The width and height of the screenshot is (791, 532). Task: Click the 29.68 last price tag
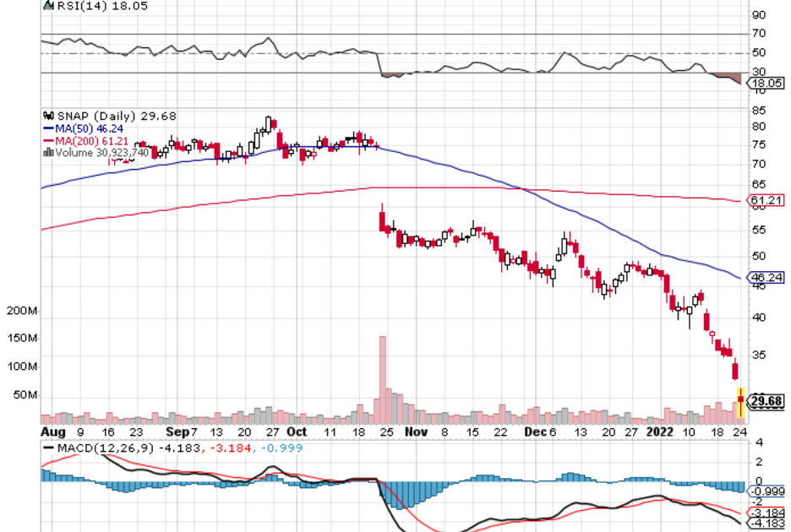[766, 401]
